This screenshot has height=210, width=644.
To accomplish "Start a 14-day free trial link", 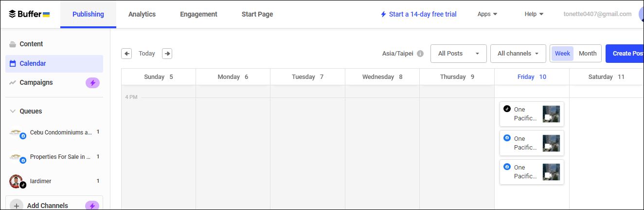I will click(418, 14).
